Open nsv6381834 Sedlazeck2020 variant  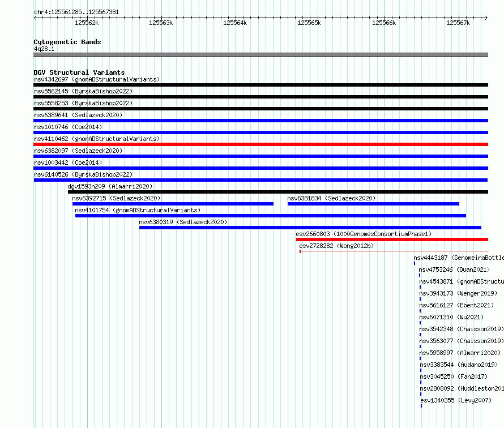point(331,198)
